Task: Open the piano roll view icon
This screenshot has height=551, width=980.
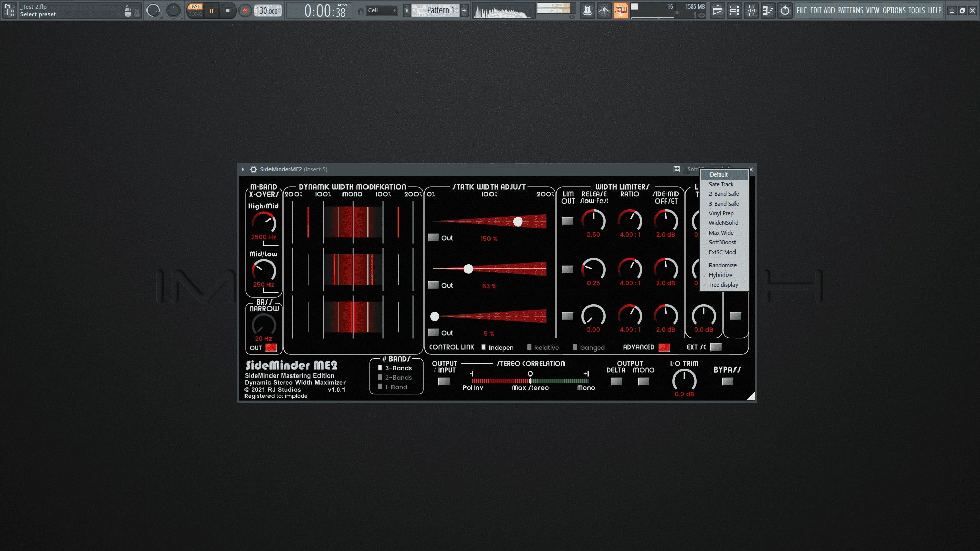Action: pyautogui.click(x=768, y=10)
